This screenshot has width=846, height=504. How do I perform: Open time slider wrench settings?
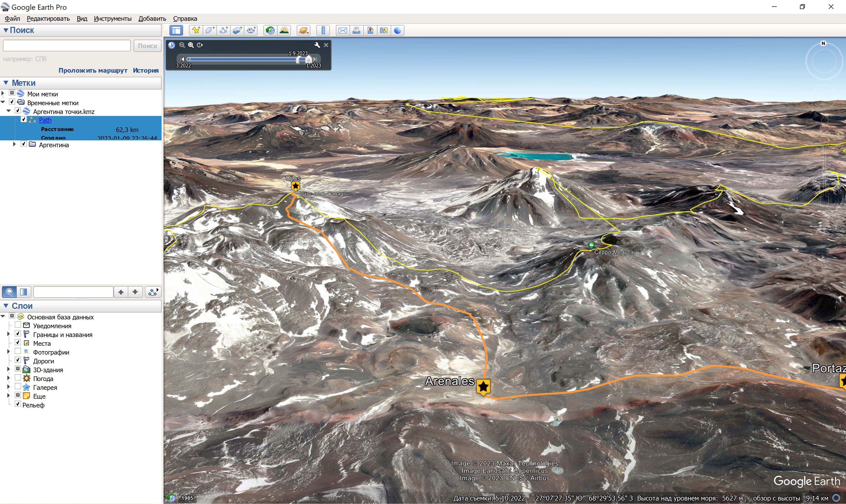317,45
